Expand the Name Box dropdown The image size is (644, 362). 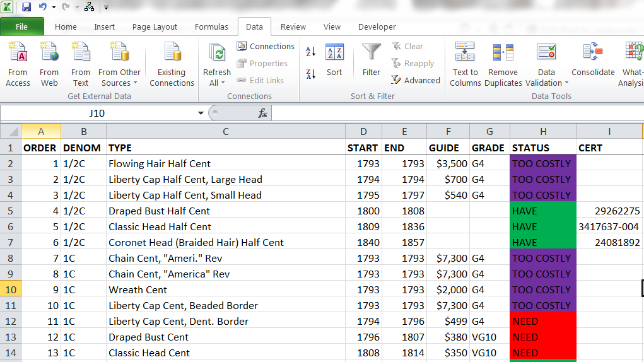[x=201, y=114]
